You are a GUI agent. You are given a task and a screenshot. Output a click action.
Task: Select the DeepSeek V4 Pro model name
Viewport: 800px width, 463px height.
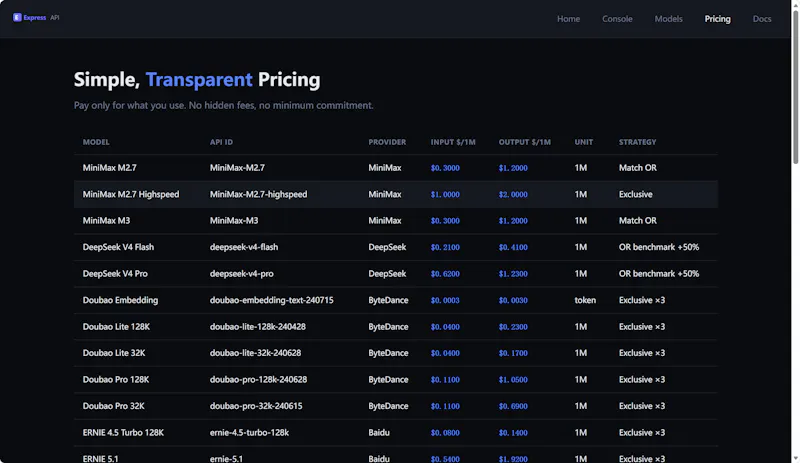pos(115,274)
